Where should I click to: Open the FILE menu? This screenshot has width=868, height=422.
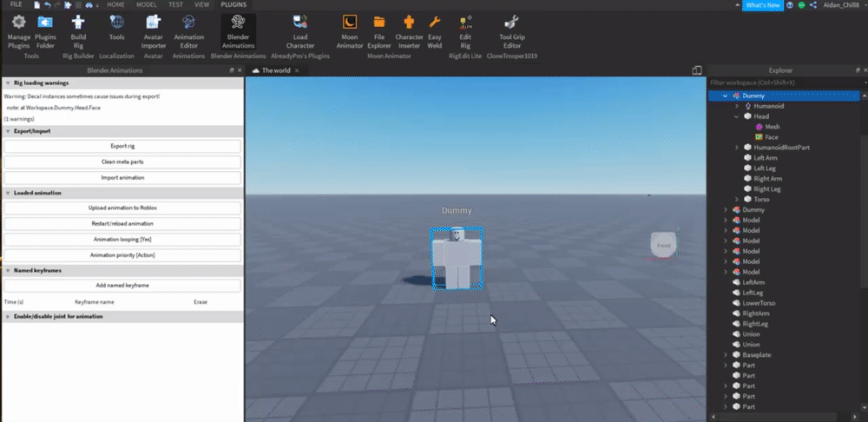(x=16, y=4)
